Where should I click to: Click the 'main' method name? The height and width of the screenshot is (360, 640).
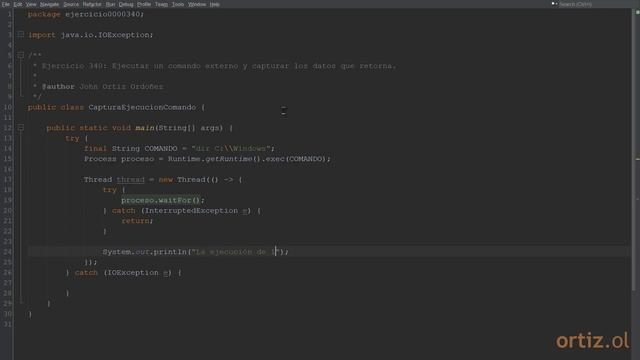[145, 128]
